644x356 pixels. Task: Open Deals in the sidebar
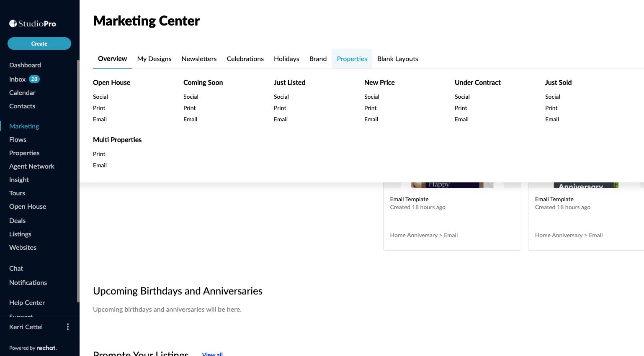coord(18,220)
